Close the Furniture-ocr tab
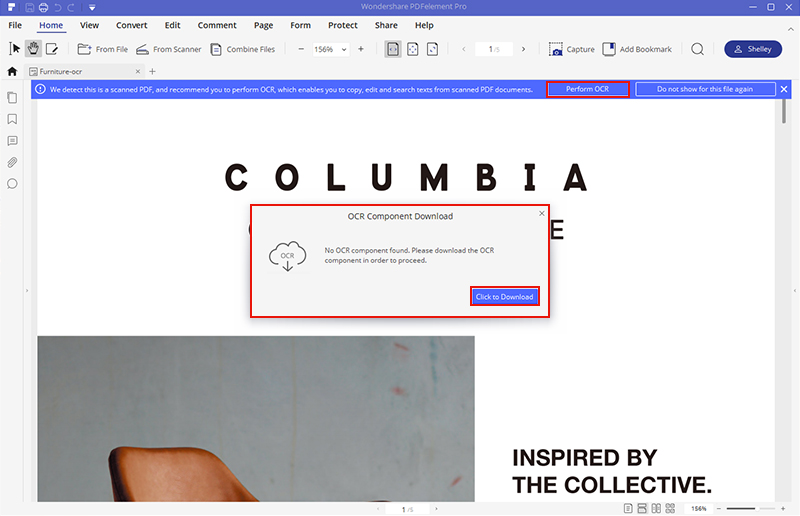Viewport: 800px width, 516px height. (138, 71)
